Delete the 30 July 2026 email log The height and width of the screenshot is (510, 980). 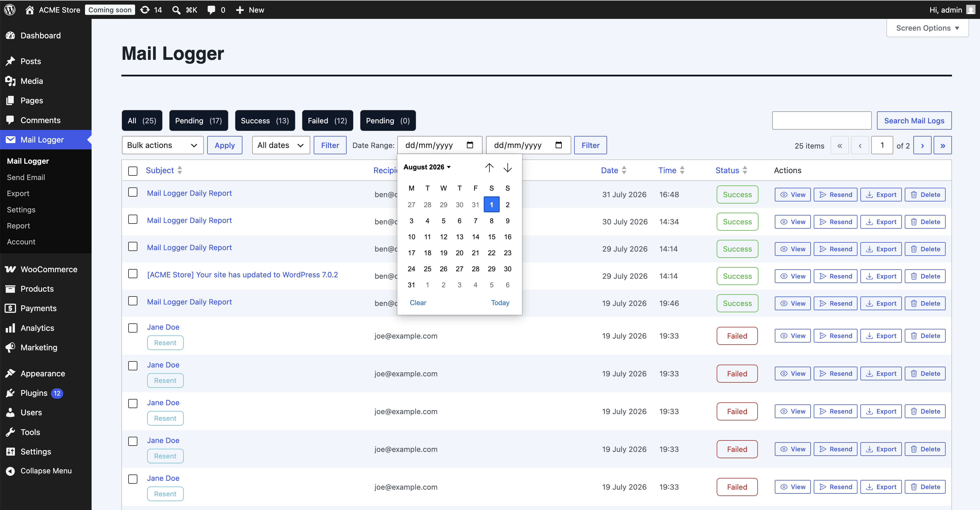click(925, 222)
